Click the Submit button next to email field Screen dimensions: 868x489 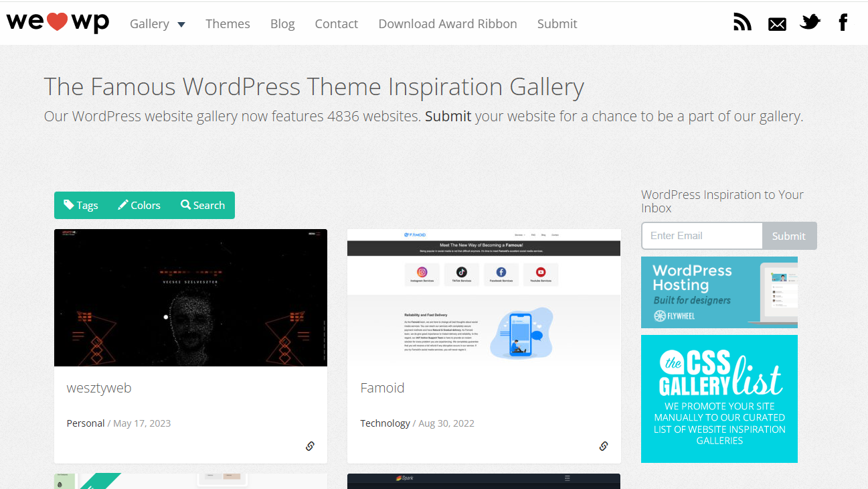[789, 236]
